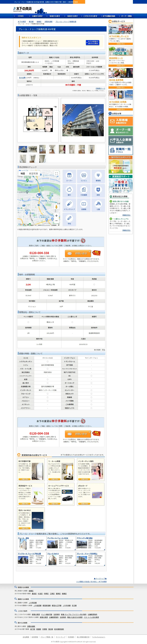Viewport: 147px width, 644px height.
Task: Switch the map to 地図 view
Action: point(23,174)
